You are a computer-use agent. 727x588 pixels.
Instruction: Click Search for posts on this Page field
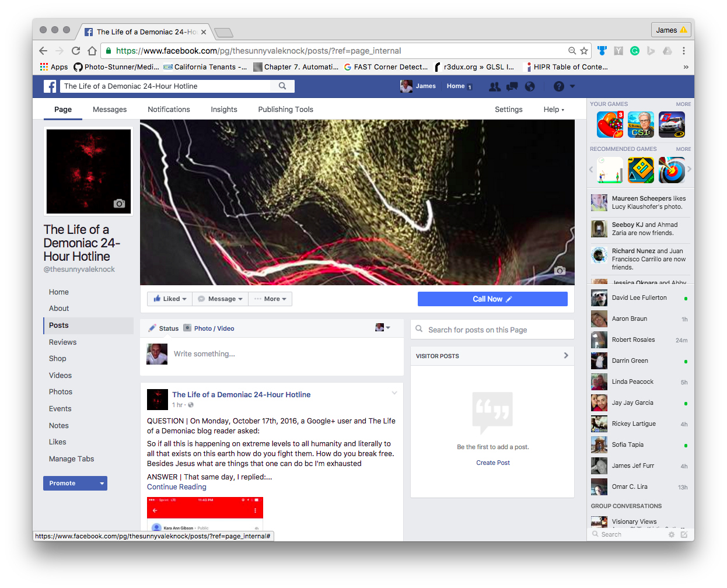click(x=492, y=330)
